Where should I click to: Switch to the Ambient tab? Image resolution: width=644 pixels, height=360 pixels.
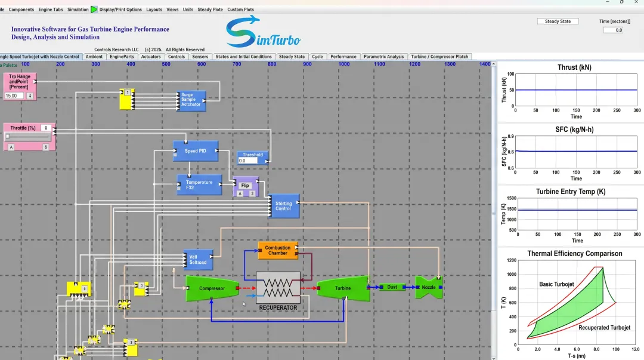(94, 57)
